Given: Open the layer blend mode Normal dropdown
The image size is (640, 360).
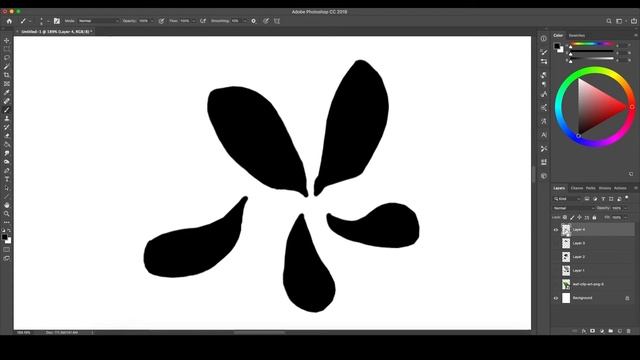Looking at the screenshot, I should pyautogui.click(x=574, y=208).
